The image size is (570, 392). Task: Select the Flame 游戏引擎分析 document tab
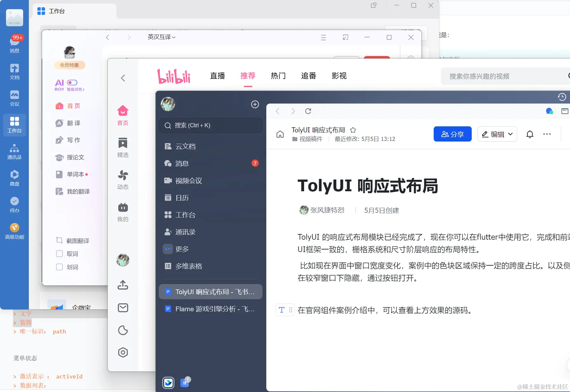[211, 309]
